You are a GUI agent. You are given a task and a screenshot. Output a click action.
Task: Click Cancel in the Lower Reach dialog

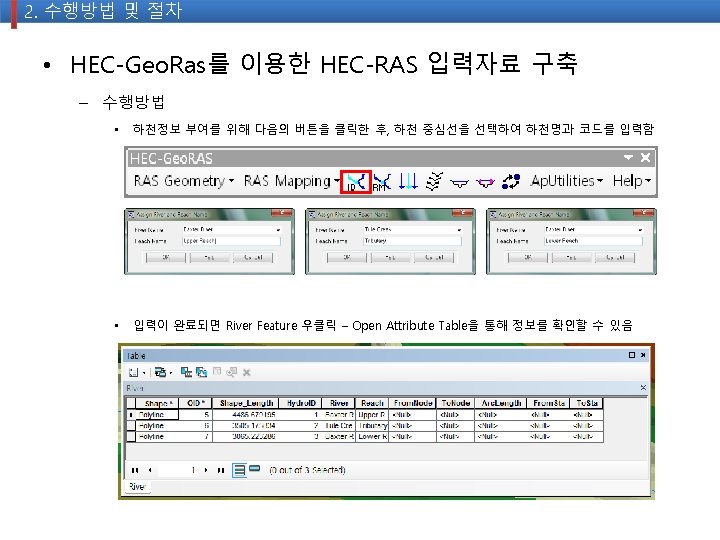[x=615, y=258]
